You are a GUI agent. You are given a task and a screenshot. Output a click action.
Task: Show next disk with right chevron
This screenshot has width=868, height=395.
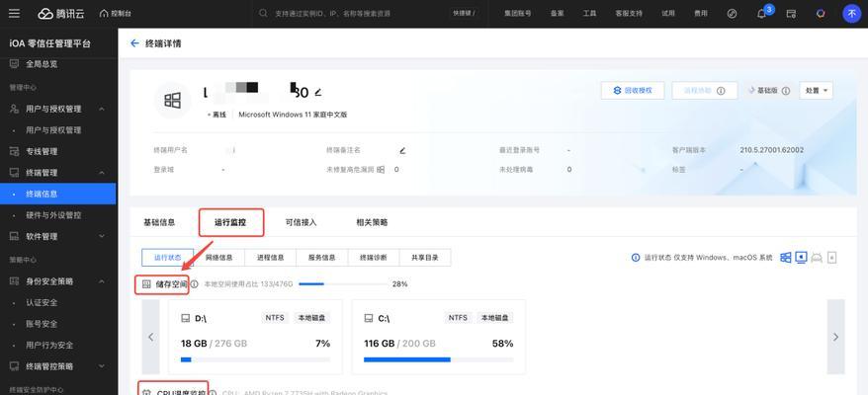point(836,337)
